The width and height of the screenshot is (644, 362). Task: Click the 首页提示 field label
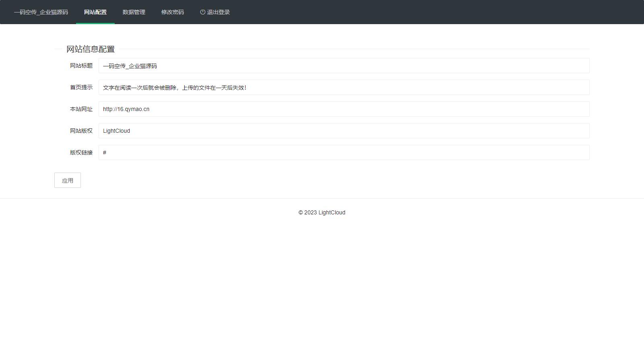click(x=81, y=87)
